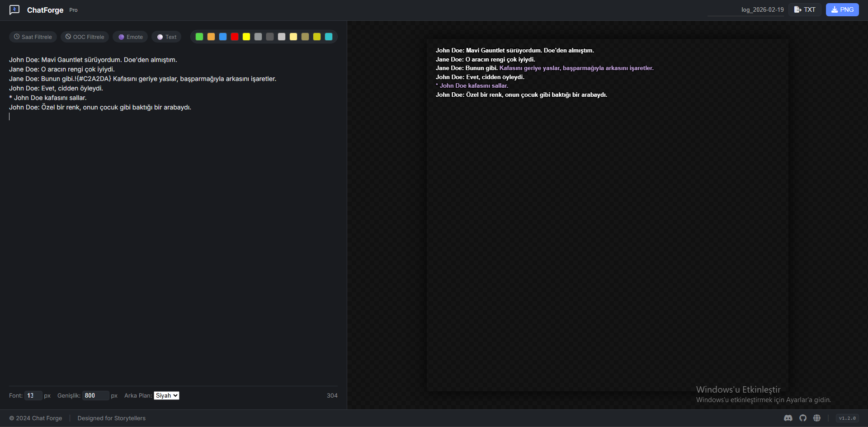Click the ChatForge logo icon
The height and width of the screenshot is (427, 868).
14,10
